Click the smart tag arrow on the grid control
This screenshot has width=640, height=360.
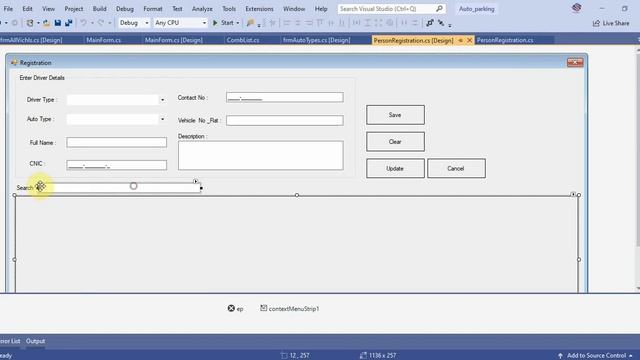tap(573, 194)
